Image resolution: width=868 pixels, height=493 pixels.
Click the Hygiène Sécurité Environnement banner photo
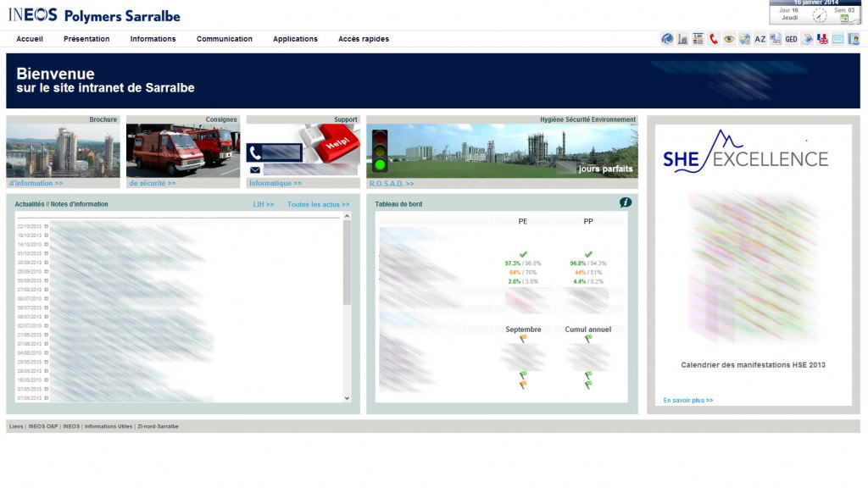[502, 151]
